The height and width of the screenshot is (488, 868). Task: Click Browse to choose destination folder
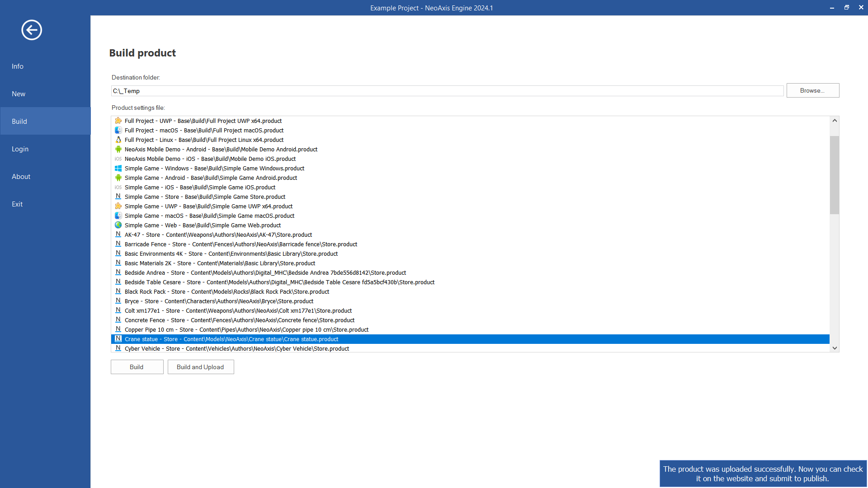[812, 90]
